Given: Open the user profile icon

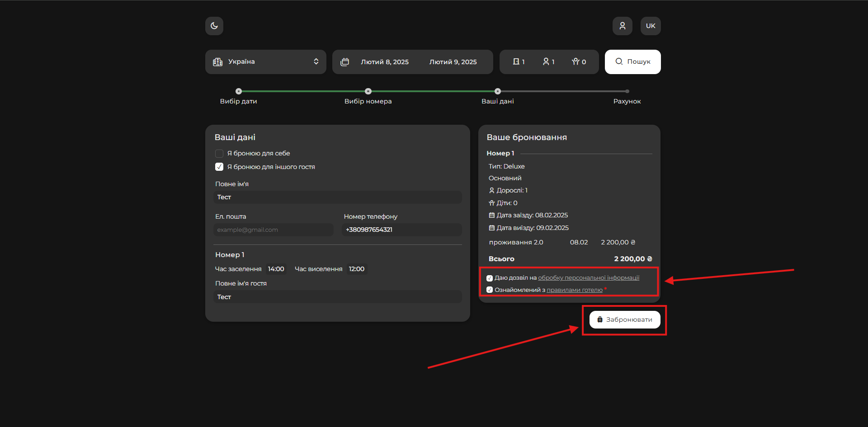Looking at the screenshot, I should 622,26.
